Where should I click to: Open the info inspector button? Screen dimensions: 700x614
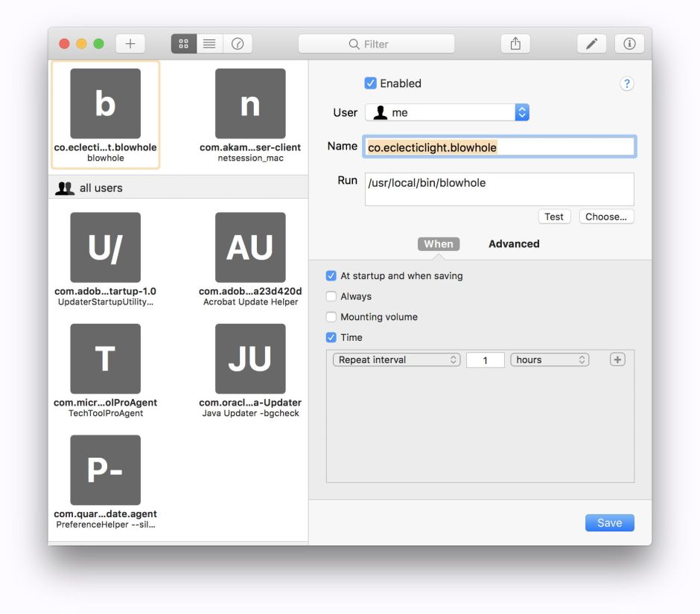pos(629,44)
